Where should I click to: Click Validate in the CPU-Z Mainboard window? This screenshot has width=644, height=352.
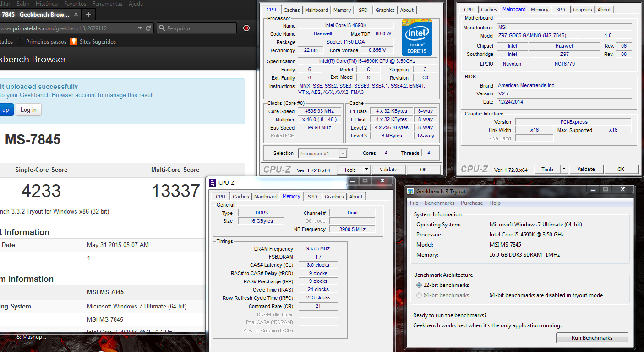586,170
